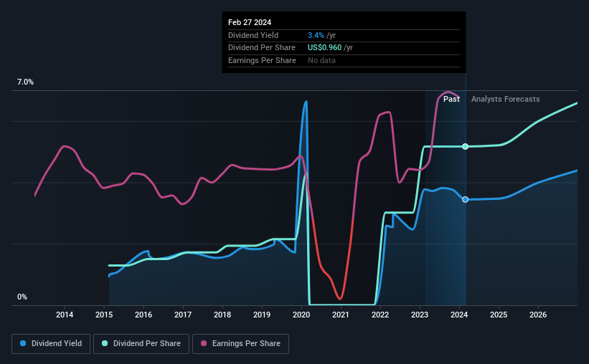Click the 2020 x-axis label

click(x=301, y=315)
